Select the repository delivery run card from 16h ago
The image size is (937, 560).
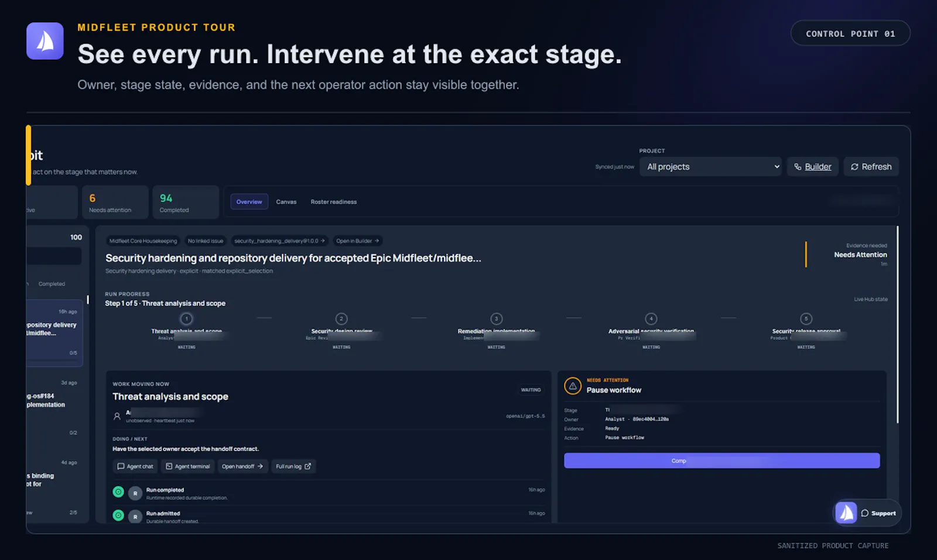54,333
